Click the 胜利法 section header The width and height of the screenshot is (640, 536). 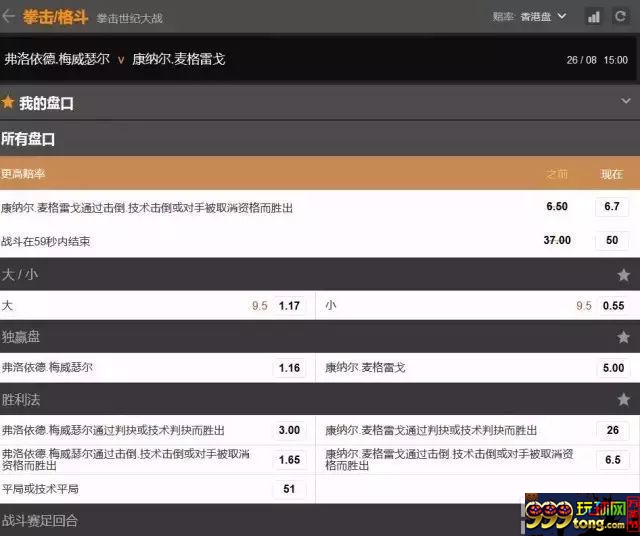[x=320, y=399]
